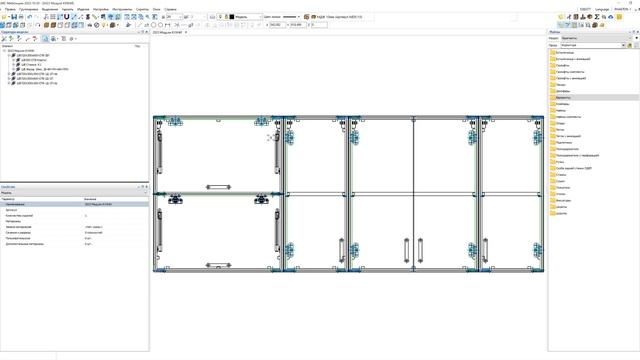Click the rotate arrow icon in the second toolbar row
Viewport: 640px width, 360px height.
38,25
